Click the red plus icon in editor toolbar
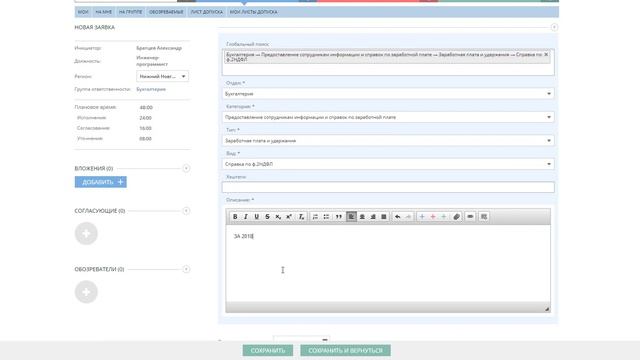The image size is (640, 360). point(433,217)
